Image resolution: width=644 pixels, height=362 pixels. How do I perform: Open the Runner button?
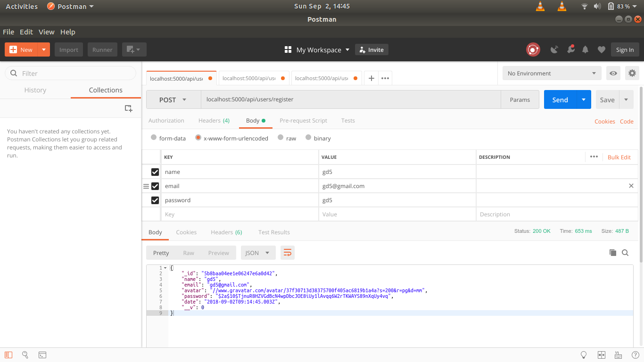tap(102, 49)
